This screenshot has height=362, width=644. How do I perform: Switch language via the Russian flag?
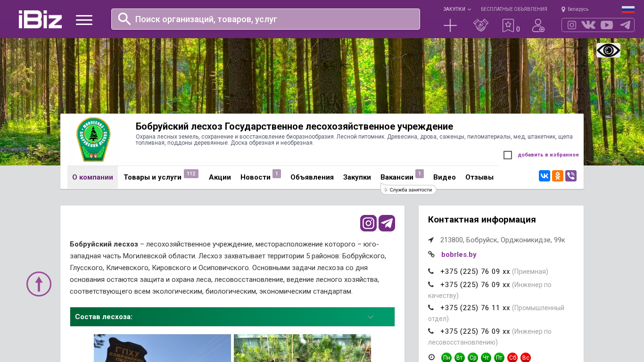click(x=628, y=9)
